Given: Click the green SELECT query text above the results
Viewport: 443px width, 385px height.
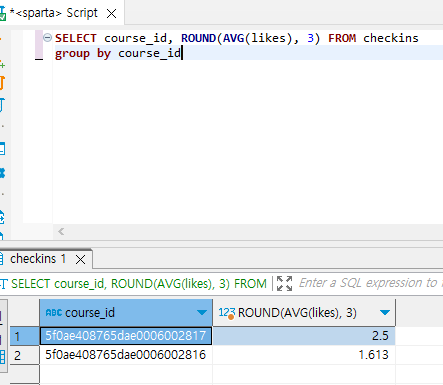Looking at the screenshot, I should pyautogui.click(x=139, y=284).
